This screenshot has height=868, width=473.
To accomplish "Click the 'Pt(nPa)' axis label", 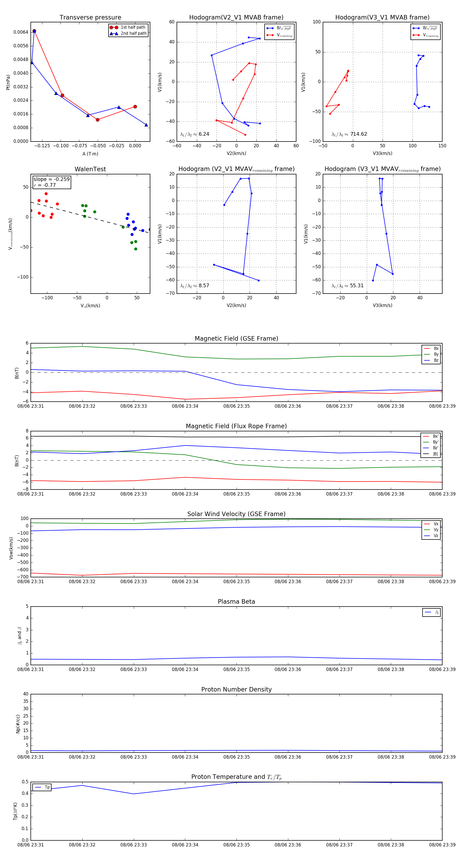I will tap(8, 82).
